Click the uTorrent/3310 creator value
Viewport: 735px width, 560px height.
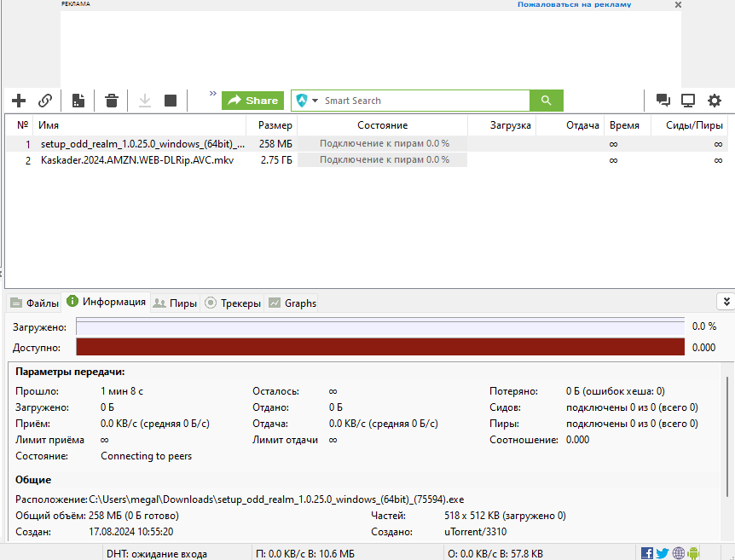[475, 532]
